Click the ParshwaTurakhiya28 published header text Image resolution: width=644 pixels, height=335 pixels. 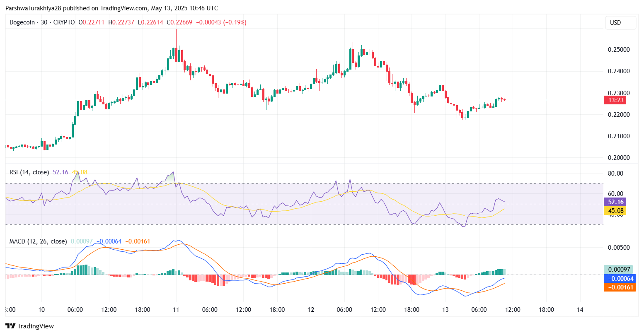[111, 8]
